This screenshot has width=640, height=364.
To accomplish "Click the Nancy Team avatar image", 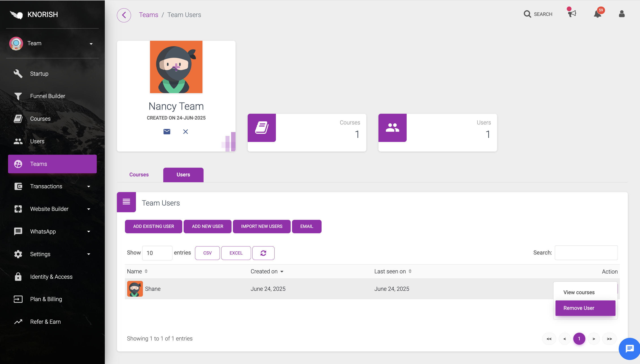I will pos(176,67).
